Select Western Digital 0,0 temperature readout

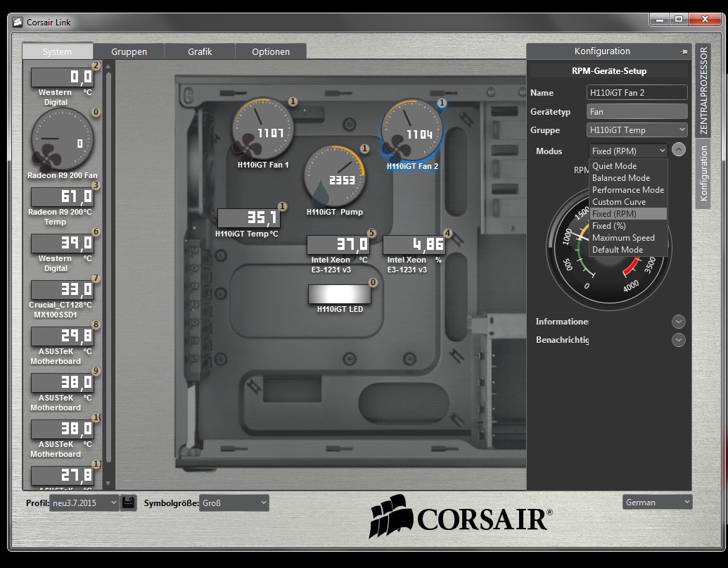(x=63, y=77)
